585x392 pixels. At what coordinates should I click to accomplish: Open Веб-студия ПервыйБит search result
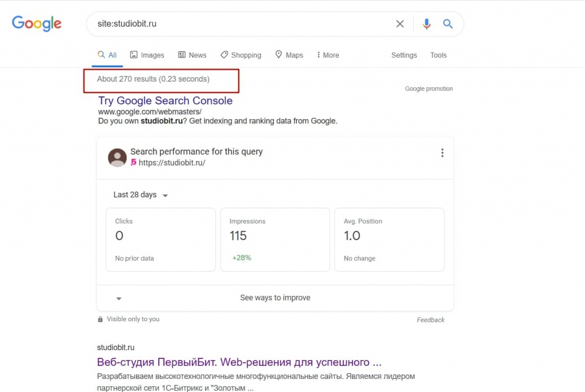tap(239, 362)
